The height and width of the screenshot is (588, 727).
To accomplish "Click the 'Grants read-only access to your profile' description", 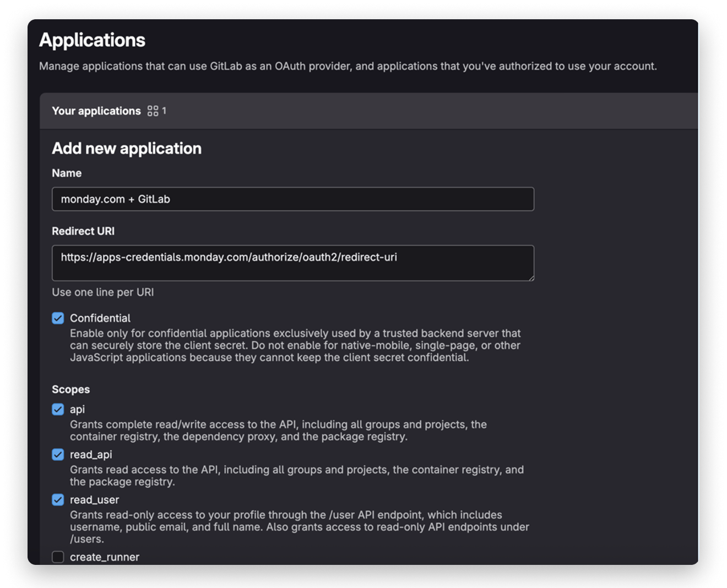I will point(300,527).
